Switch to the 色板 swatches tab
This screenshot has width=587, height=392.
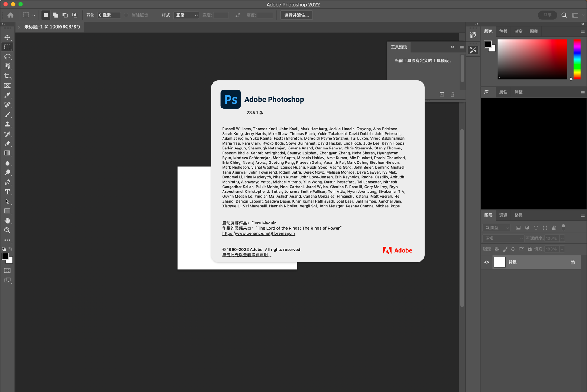coord(503,32)
